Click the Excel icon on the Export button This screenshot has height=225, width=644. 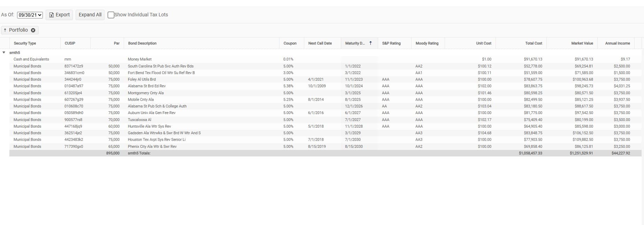point(52,15)
